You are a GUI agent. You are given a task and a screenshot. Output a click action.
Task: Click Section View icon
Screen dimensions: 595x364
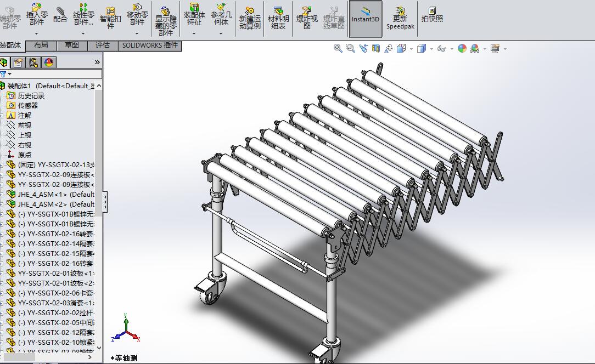tap(375, 48)
